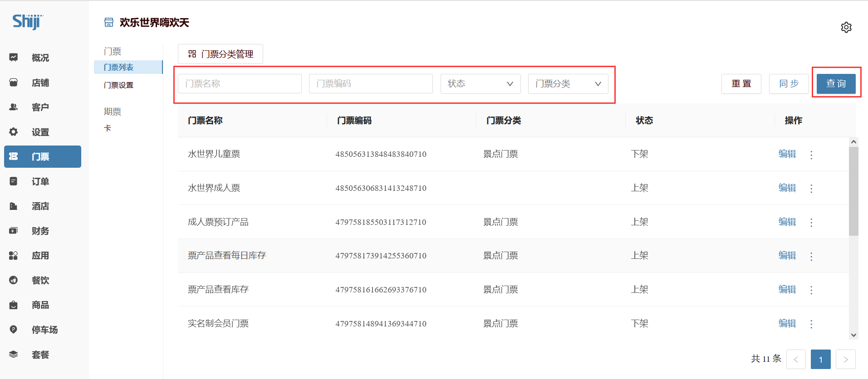868x379 pixels.
Task: Open the 套餐 package icon in sidebar
Action: tap(14, 354)
